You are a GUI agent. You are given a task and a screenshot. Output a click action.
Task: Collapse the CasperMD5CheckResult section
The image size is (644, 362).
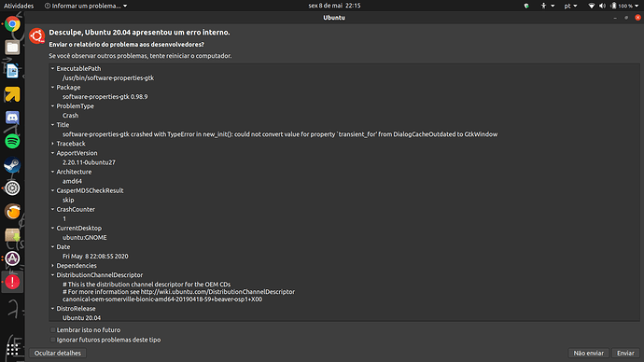coord(52,190)
